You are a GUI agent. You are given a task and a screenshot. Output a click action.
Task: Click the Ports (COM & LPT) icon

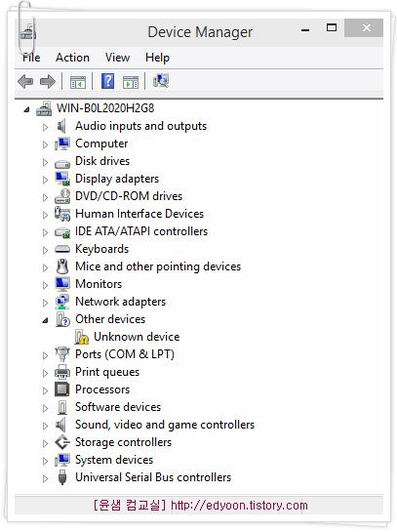pyautogui.click(x=62, y=354)
